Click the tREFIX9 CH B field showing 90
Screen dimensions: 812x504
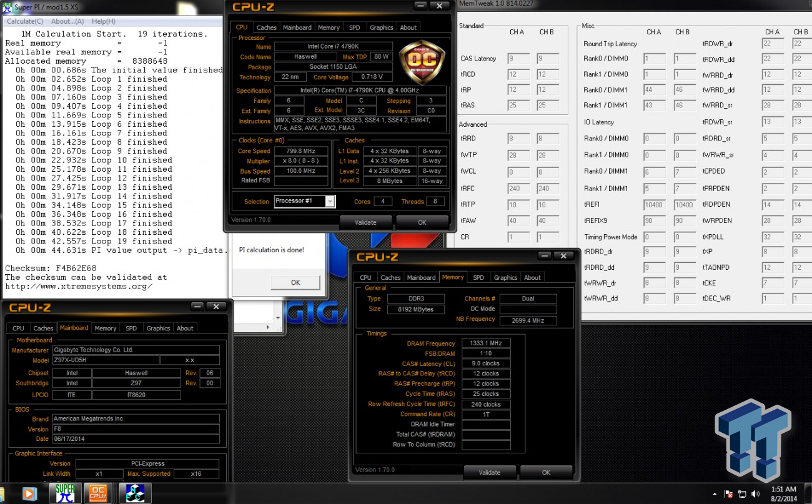click(x=683, y=220)
